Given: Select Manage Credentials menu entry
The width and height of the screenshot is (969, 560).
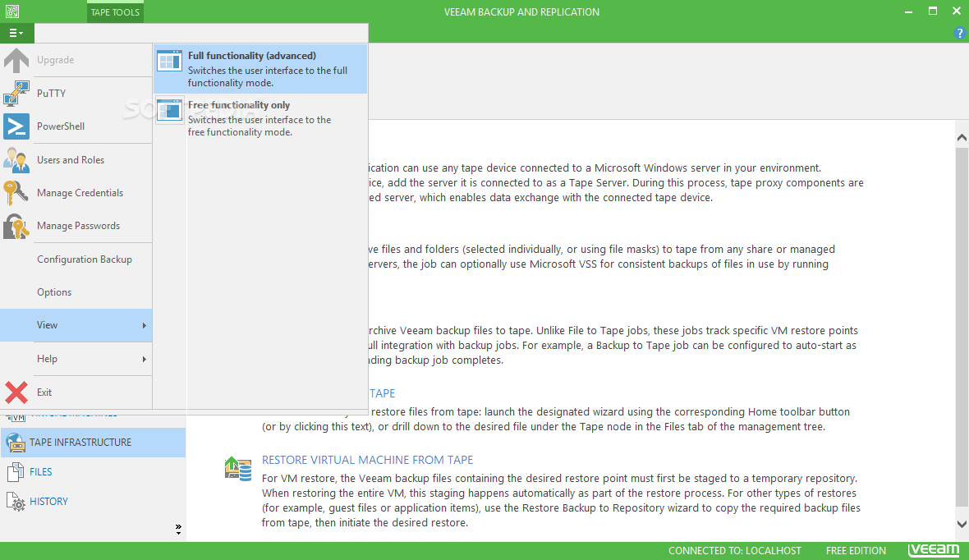Looking at the screenshot, I should pyautogui.click(x=76, y=193).
